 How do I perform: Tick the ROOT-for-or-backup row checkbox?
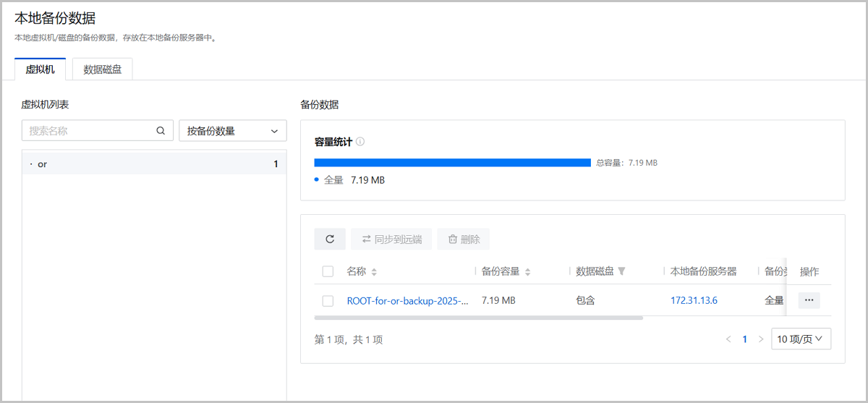pyautogui.click(x=328, y=300)
